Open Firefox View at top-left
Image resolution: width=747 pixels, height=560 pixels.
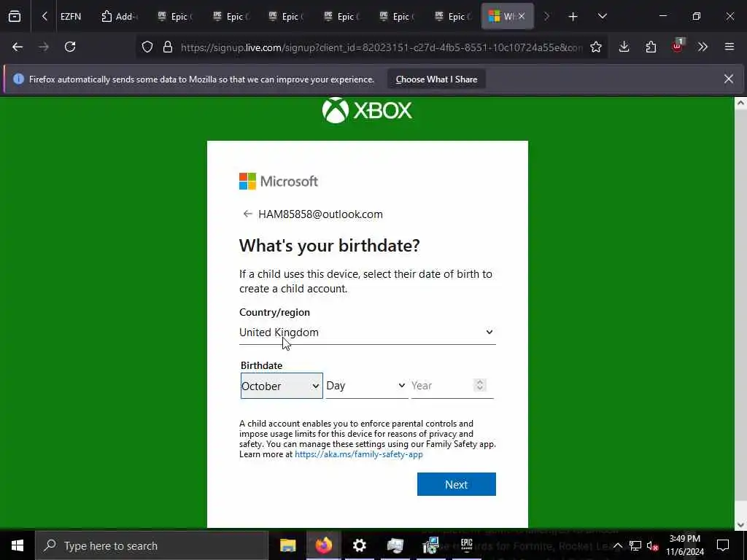15,17
